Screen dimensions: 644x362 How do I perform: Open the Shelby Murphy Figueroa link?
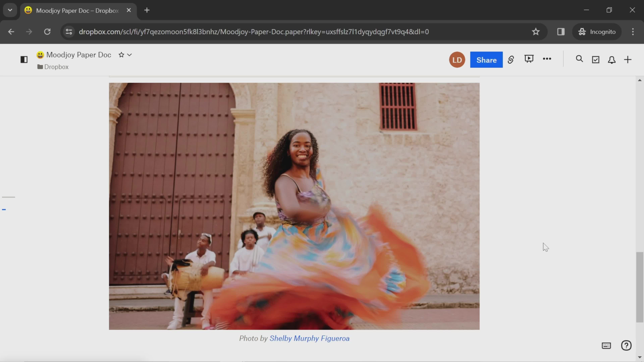(x=309, y=338)
